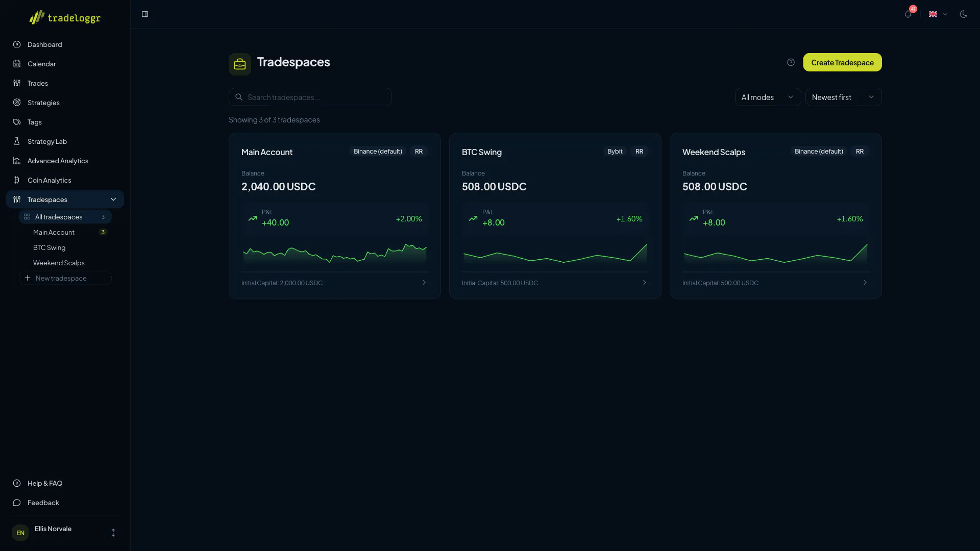The height and width of the screenshot is (551, 980).
Task: Click the Tradespaces briefcase header icon
Action: pos(240,64)
